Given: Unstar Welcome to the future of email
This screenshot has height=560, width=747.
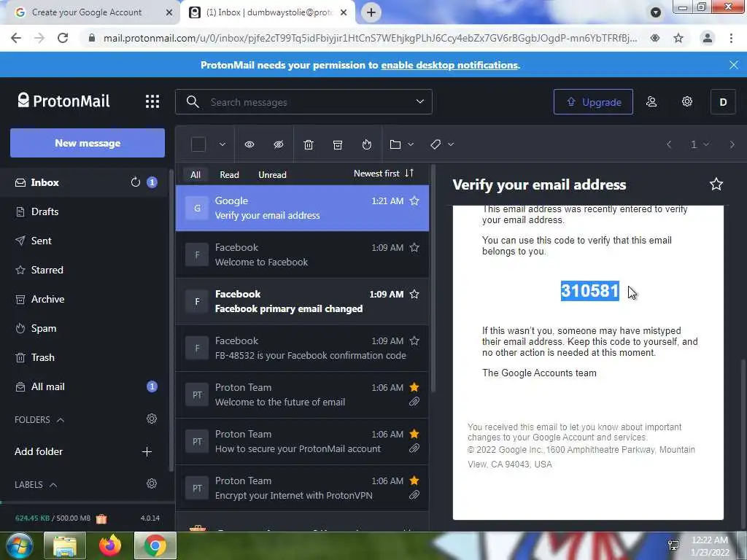Looking at the screenshot, I should point(414,388).
